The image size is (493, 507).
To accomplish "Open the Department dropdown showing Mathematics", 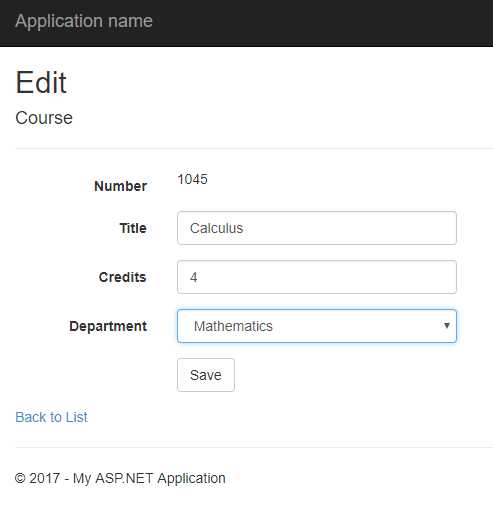I will (x=317, y=326).
